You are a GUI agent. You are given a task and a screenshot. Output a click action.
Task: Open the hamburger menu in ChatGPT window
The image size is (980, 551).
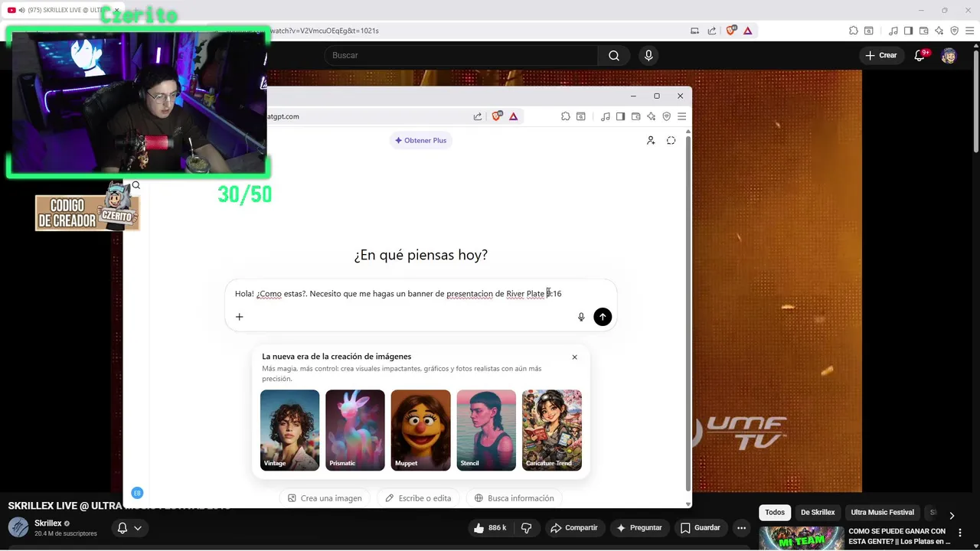point(682,116)
